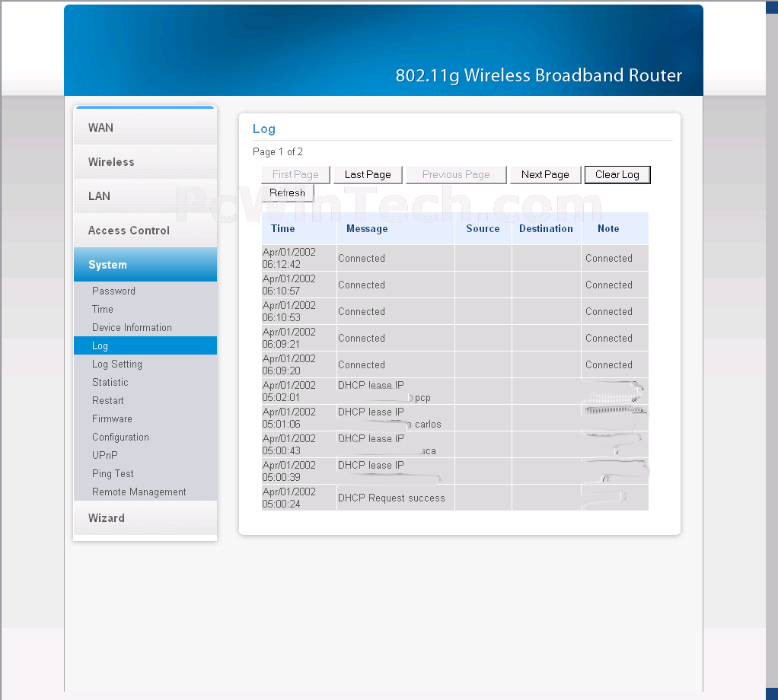Open the Time settings page
This screenshot has height=700, width=778.
pos(103,309)
